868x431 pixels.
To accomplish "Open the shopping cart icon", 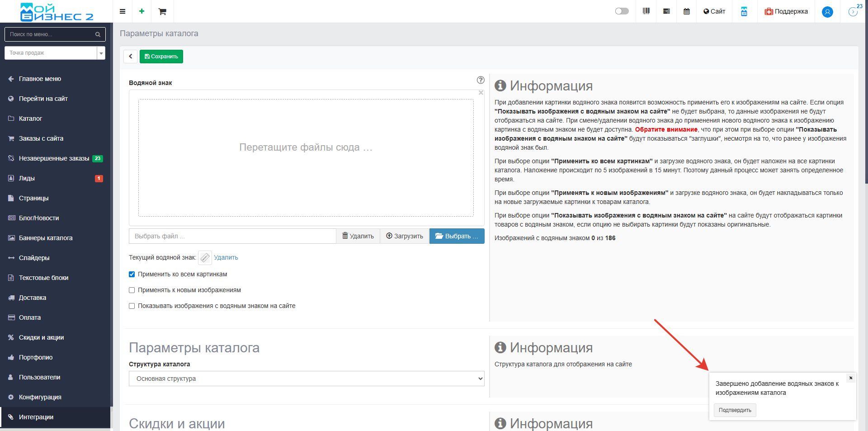I will tap(162, 11).
